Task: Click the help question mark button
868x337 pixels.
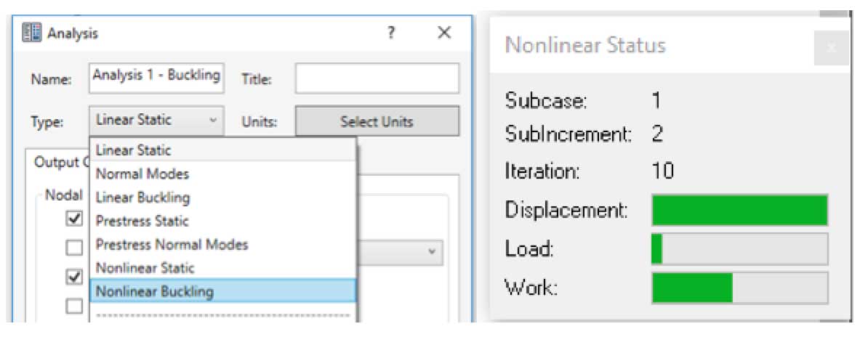Action: click(391, 33)
